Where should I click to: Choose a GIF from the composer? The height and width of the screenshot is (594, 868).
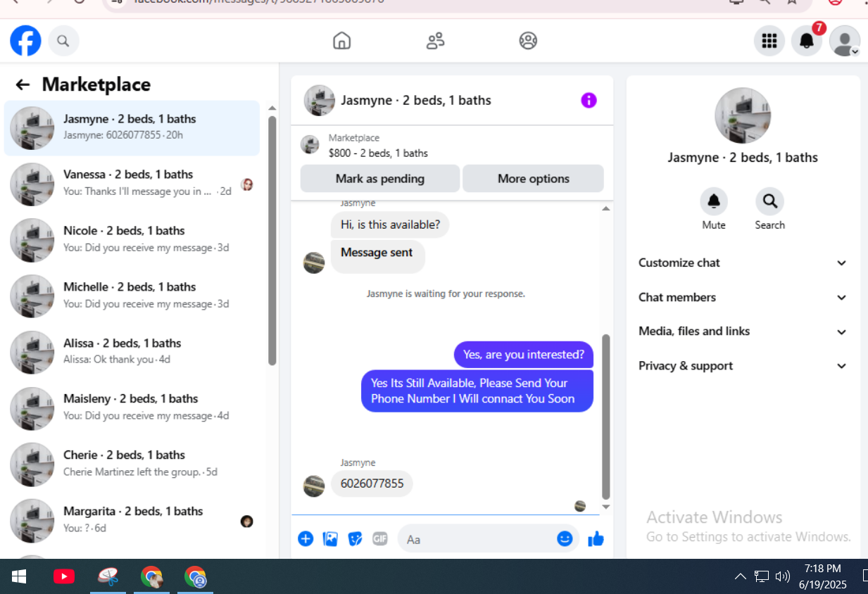pyautogui.click(x=380, y=539)
